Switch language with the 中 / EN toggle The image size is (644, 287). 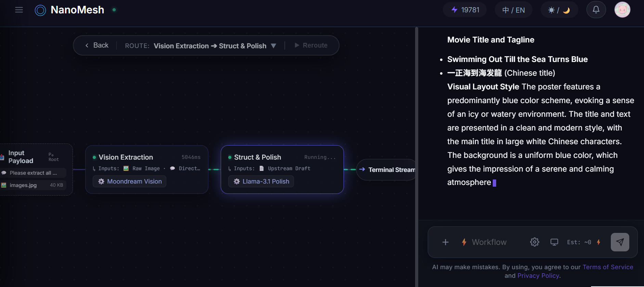pyautogui.click(x=514, y=10)
